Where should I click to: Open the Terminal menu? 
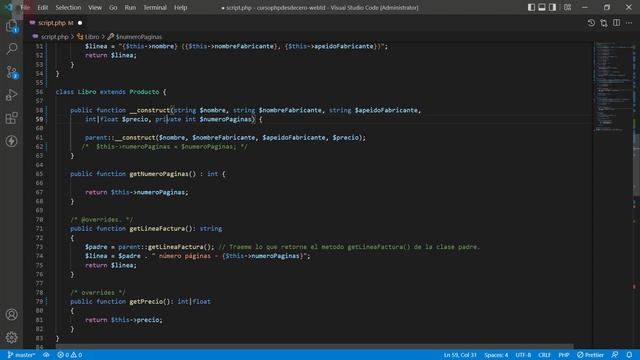[x=155, y=7]
